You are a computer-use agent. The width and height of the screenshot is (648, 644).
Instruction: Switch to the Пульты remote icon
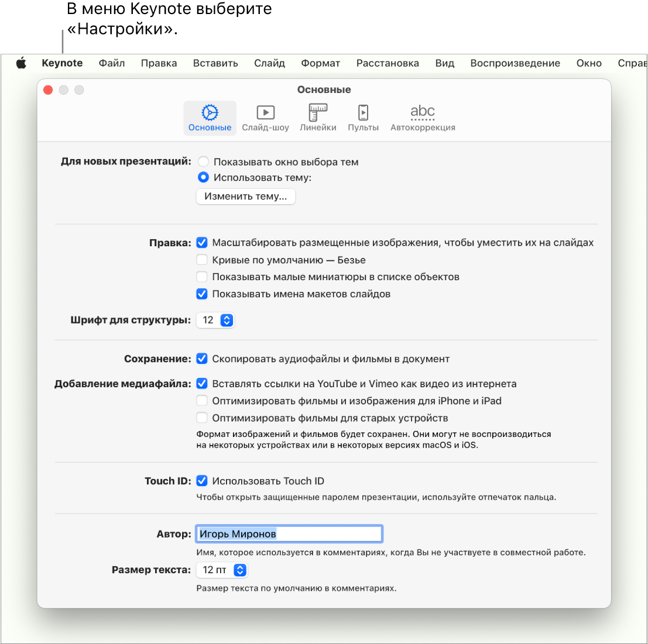pyautogui.click(x=363, y=118)
